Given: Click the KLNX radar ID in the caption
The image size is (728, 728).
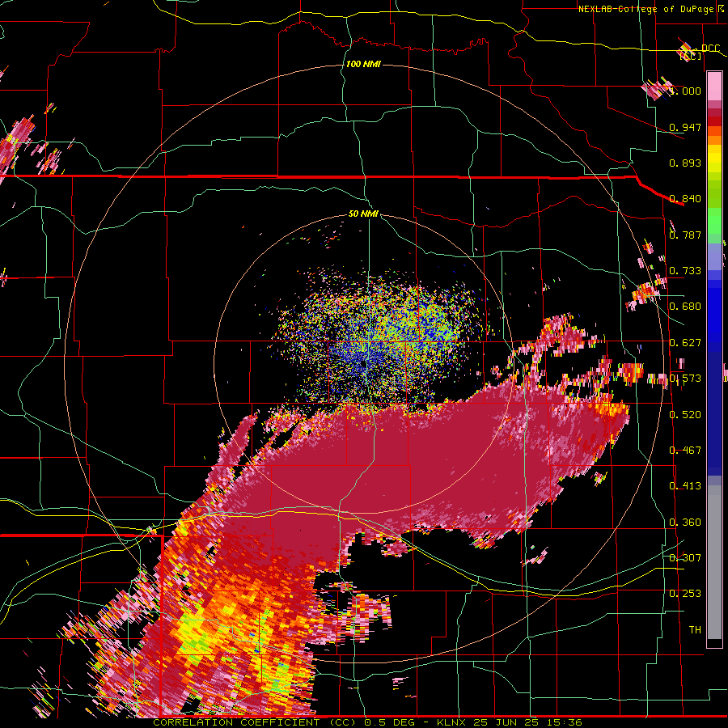Looking at the screenshot, I should (x=453, y=722).
